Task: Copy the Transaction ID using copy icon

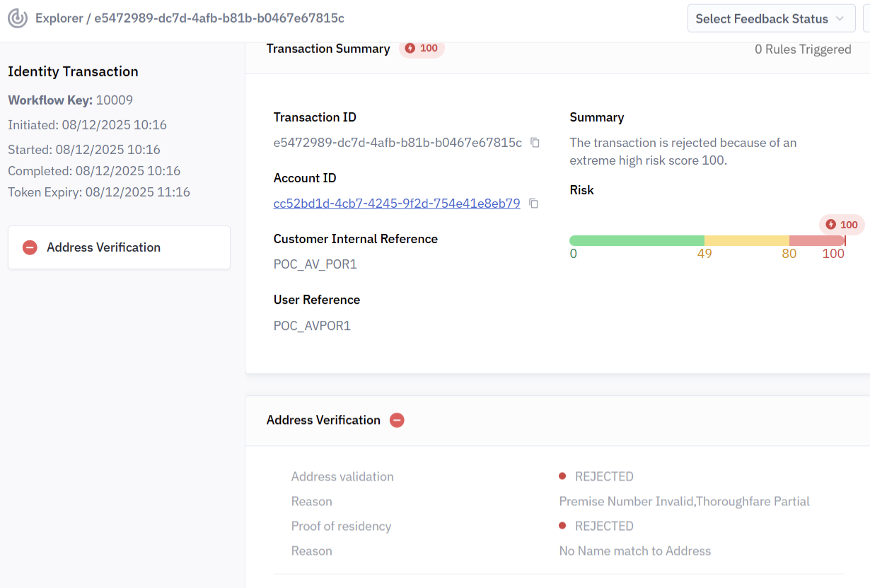Action: pyautogui.click(x=535, y=143)
